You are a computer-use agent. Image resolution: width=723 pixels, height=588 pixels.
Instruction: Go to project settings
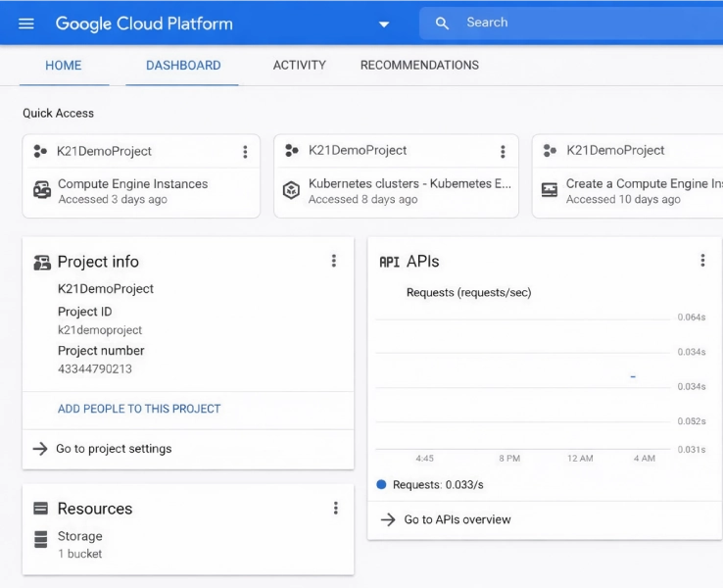pos(114,449)
